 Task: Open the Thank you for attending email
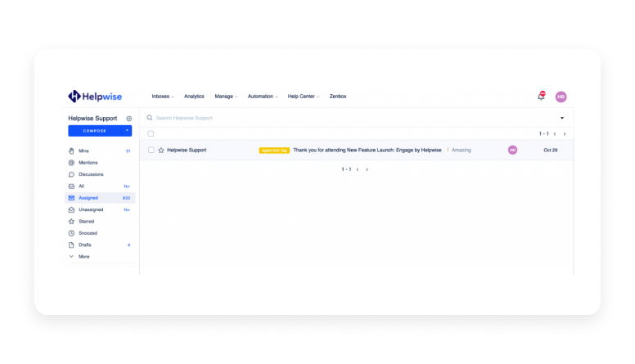point(367,151)
